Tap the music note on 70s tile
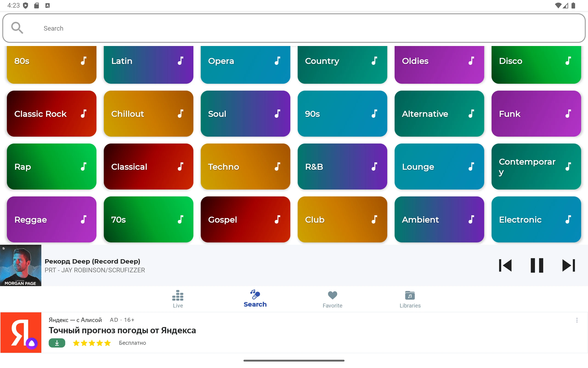Screen dimensions: 588x368 pyautogui.click(x=181, y=219)
